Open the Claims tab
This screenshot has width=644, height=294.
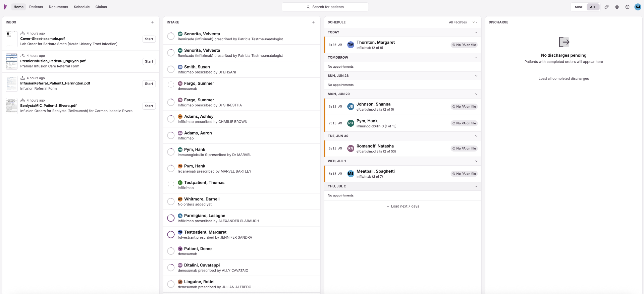click(101, 7)
